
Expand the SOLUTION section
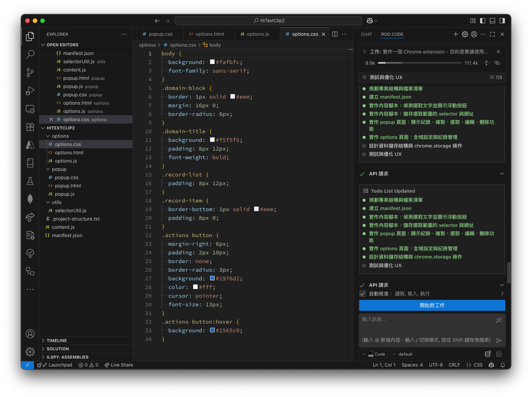coord(58,349)
